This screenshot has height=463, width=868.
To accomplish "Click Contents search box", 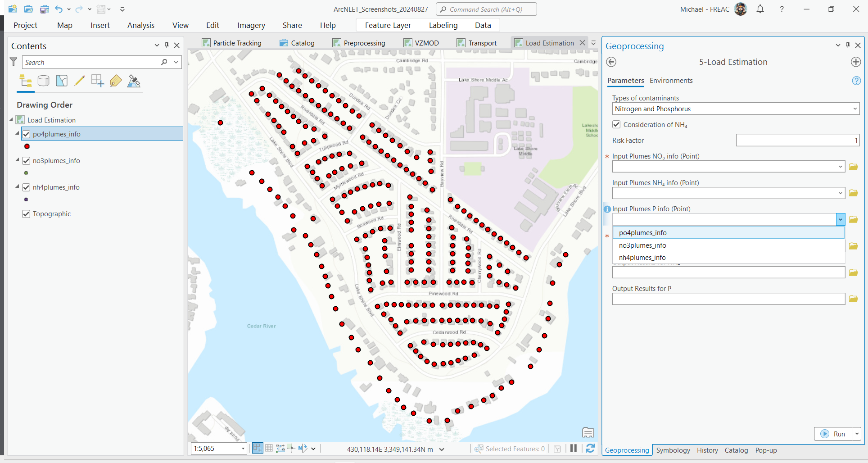I will (91, 62).
